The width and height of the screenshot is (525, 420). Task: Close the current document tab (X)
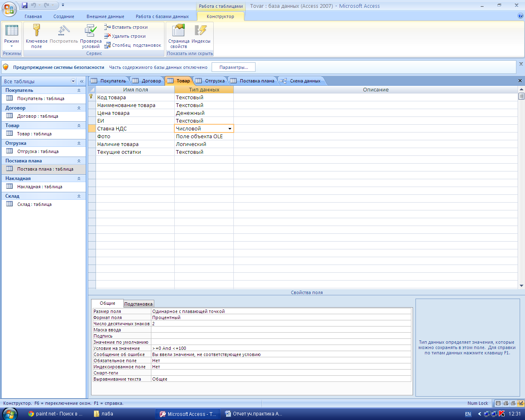[x=520, y=81]
